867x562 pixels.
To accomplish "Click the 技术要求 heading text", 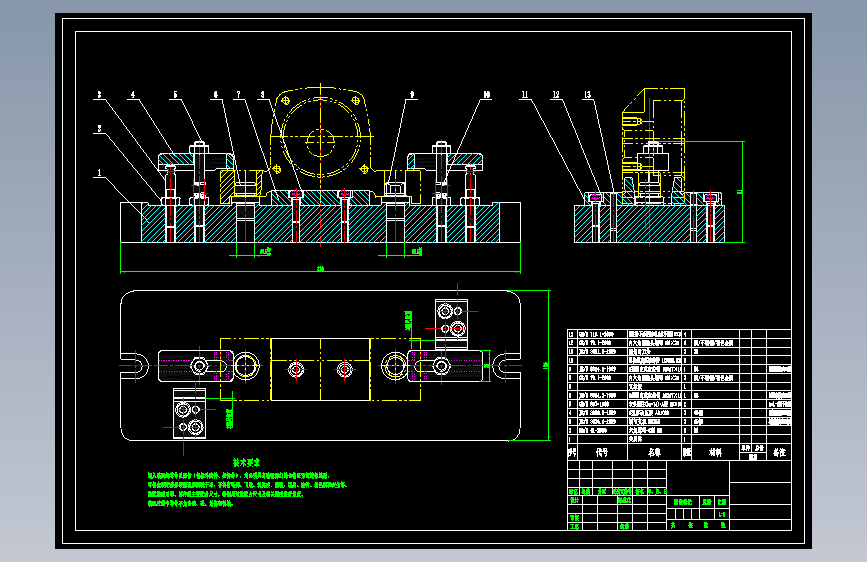I will 246,462.
